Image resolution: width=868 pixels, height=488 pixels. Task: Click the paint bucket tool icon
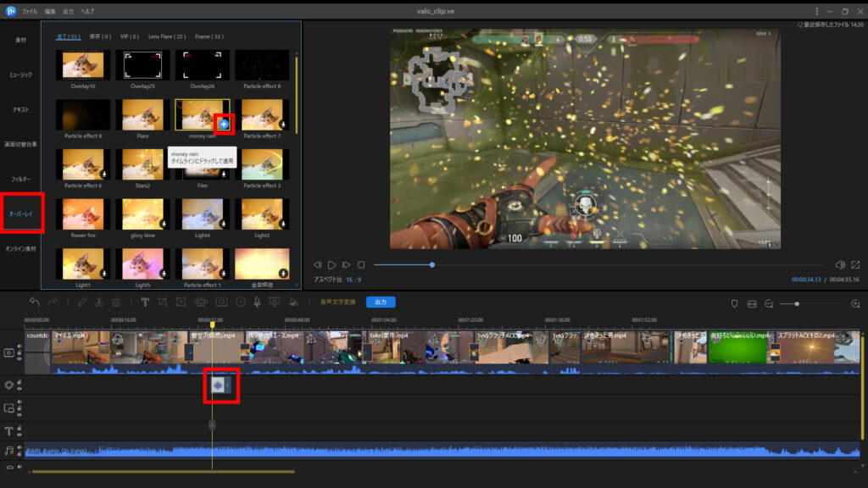coord(293,302)
